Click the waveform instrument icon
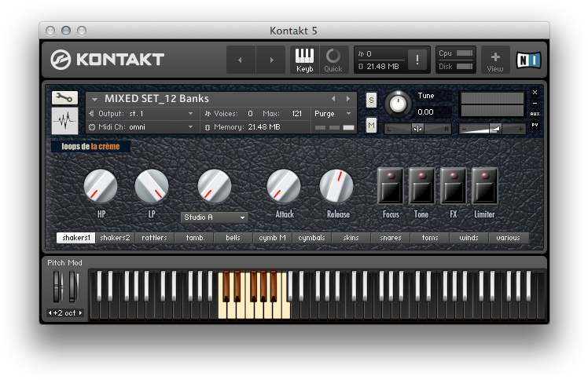The height and width of the screenshot is (380, 588). click(64, 122)
